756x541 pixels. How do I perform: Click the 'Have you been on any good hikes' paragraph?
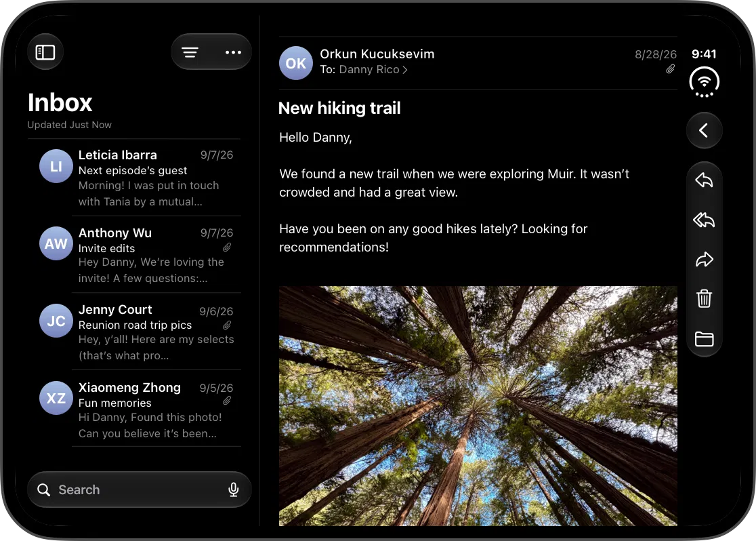click(434, 238)
